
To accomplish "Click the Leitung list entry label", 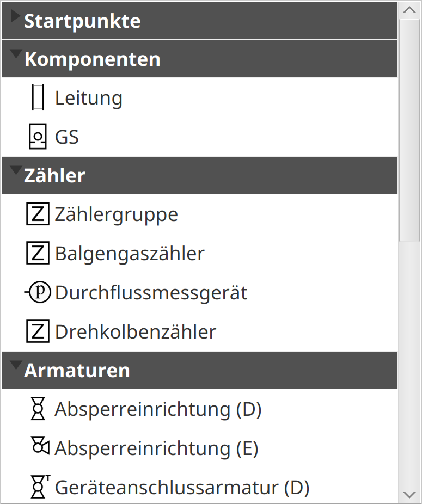I will pos(89,98).
